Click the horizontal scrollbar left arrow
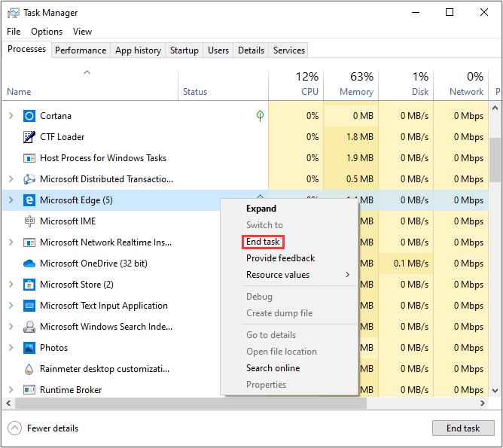The height and width of the screenshot is (448, 503). point(8,403)
